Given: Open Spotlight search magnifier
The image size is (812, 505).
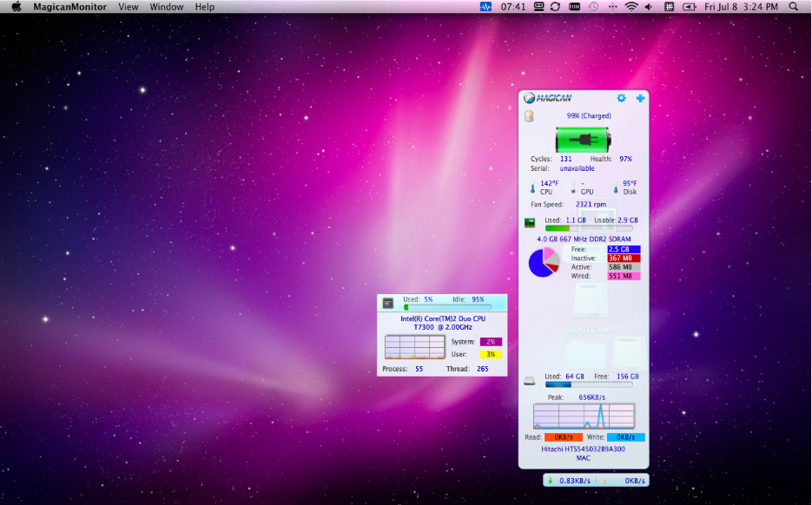Looking at the screenshot, I should (x=794, y=7).
